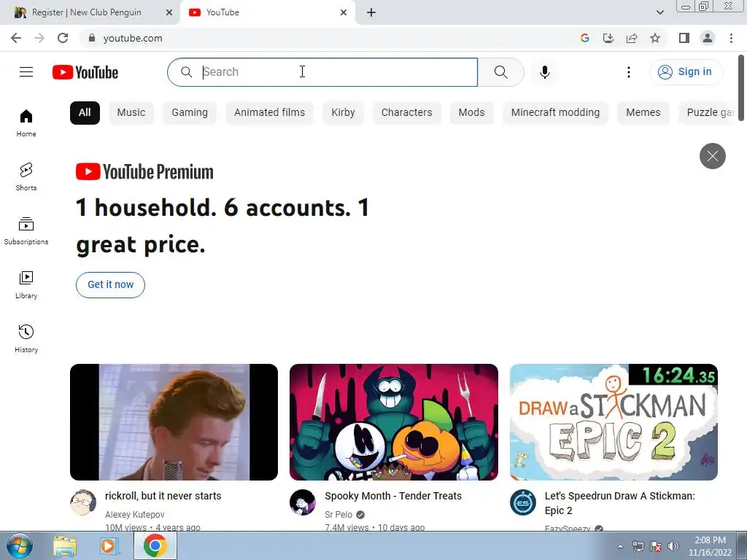Open Library in the sidebar
Viewport: 747px width, 560px height.
click(26, 285)
